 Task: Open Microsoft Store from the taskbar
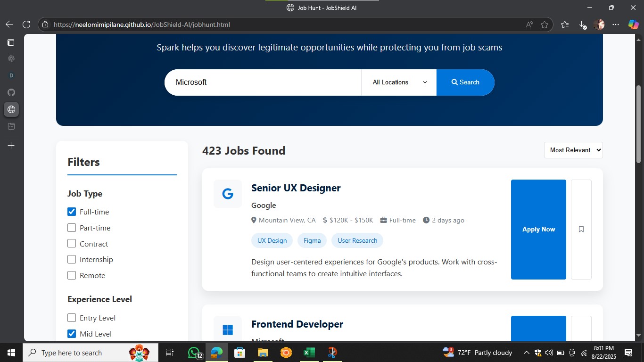pyautogui.click(x=239, y=353)
